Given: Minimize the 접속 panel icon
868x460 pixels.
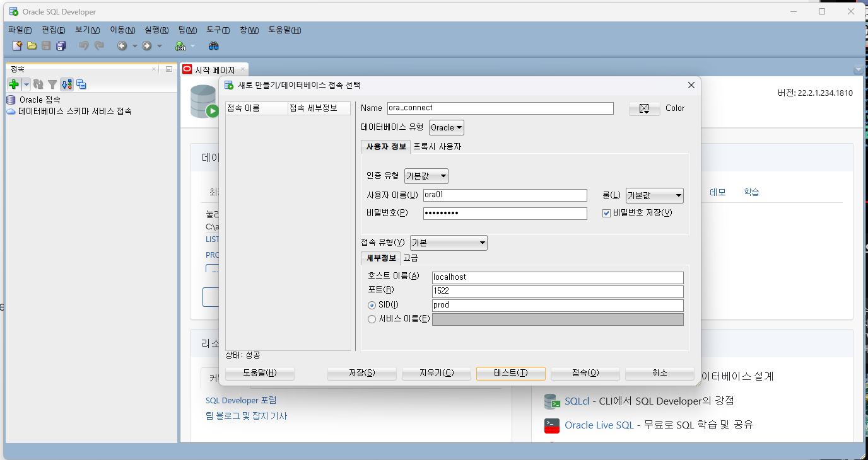Looking at the screenshot, I should click(168, 69).
